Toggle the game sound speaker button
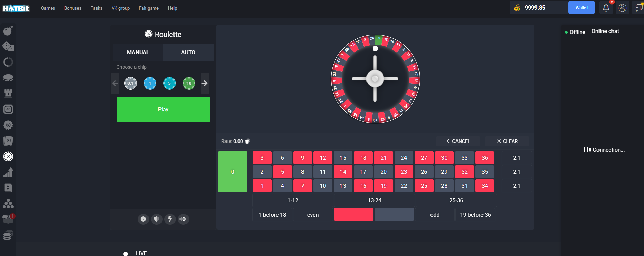Image resolution: width=644 pixels, height=256 pixels. (183, 219)
